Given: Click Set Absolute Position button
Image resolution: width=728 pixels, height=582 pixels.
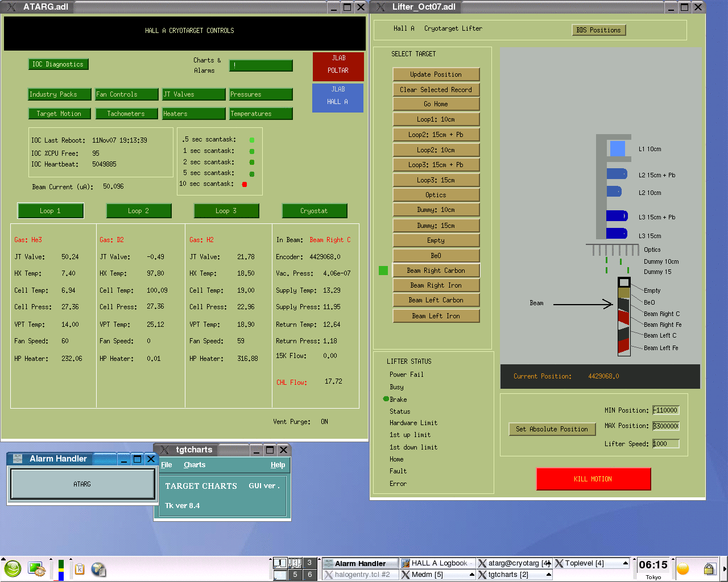Looking at the screenshot, I should point(552,429).
